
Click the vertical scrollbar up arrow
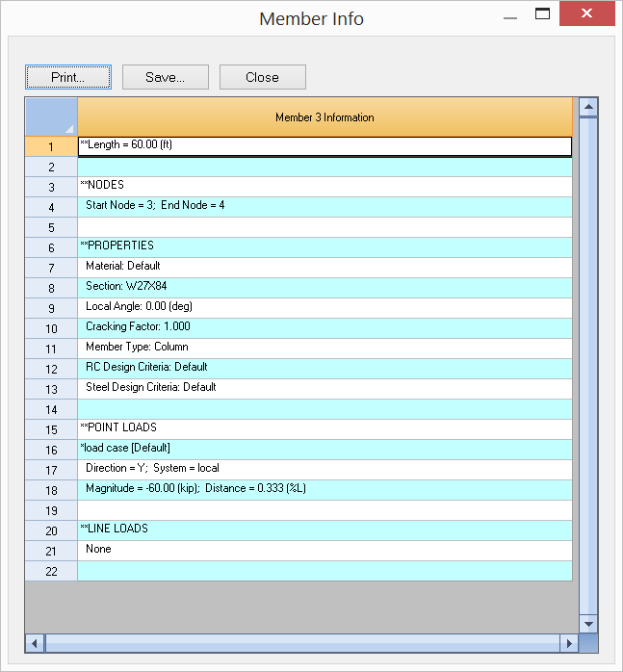click(x=588, y=107)
